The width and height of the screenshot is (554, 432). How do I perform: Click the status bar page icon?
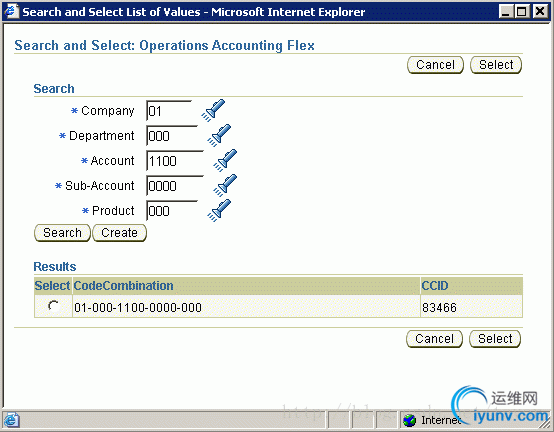11,420
